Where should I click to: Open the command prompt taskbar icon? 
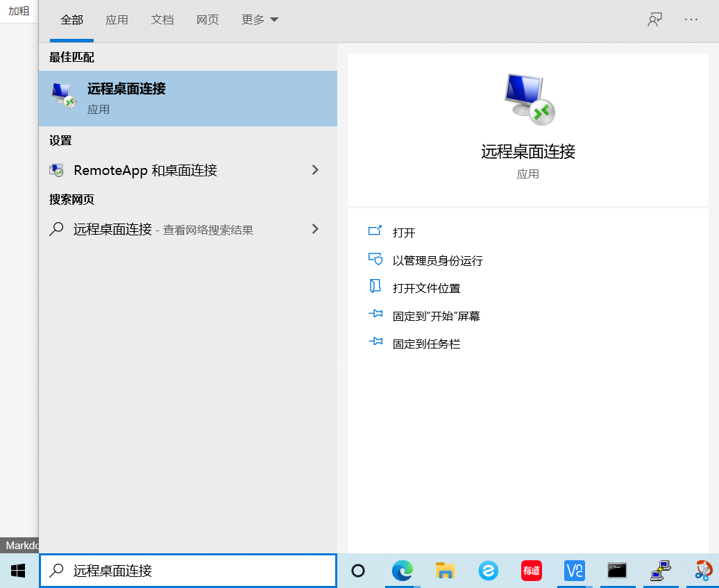tap(617, 571)
